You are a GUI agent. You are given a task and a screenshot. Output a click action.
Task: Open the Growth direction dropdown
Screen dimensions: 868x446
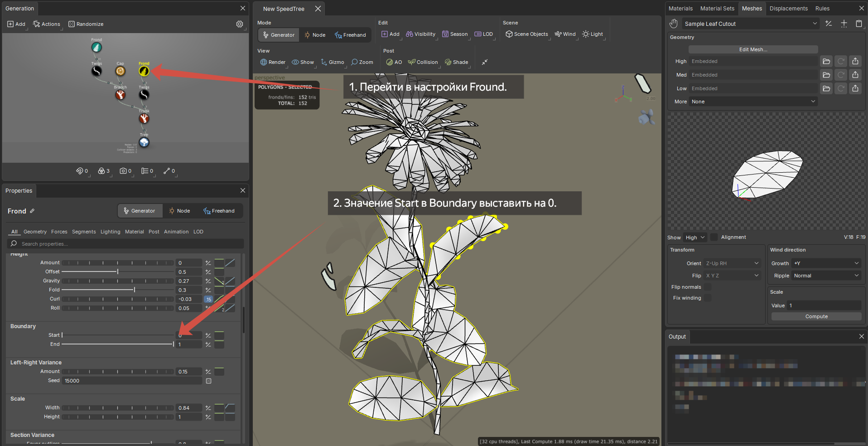coord(826,263)
